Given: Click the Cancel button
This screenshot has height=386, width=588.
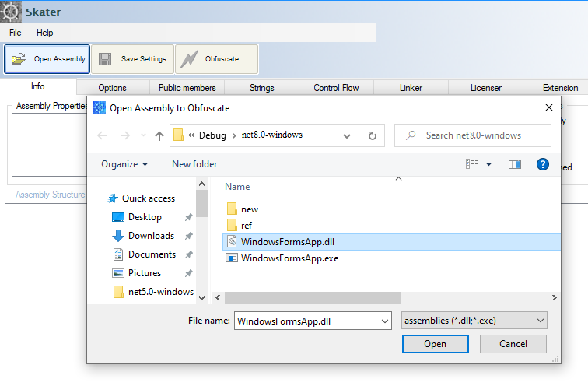Looking at the screenshot, I should click(513, 344).
